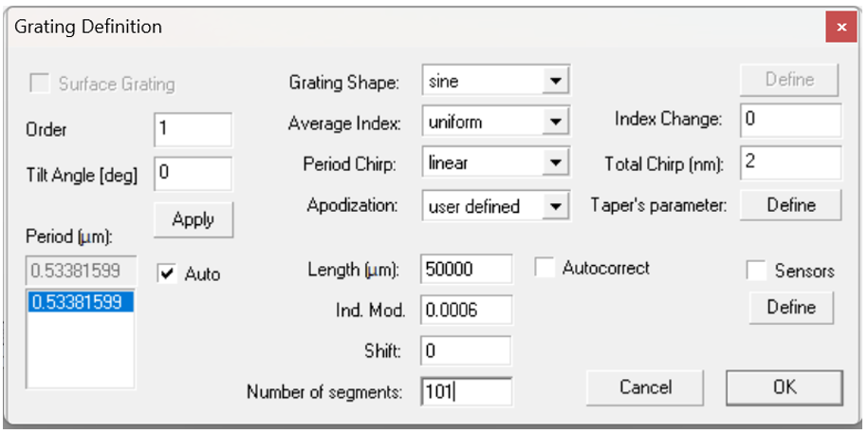Confirm with the OK button
Image resolution: width=868 pixels, height=434 pixels.
(784, 387)
